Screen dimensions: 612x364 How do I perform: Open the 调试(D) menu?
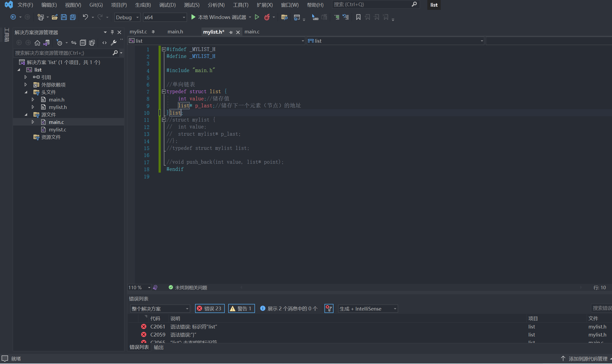pos(167,5)
